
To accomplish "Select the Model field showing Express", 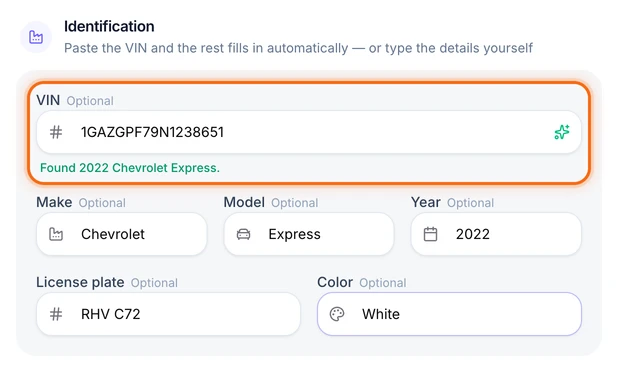I will (x=309, y=234).
